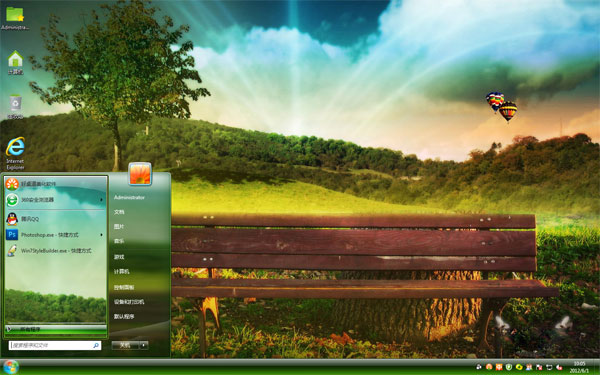Expand the Photoshop.exe jump list arrow
This screenshot has width=600, height=375.
tap(101, 235)
